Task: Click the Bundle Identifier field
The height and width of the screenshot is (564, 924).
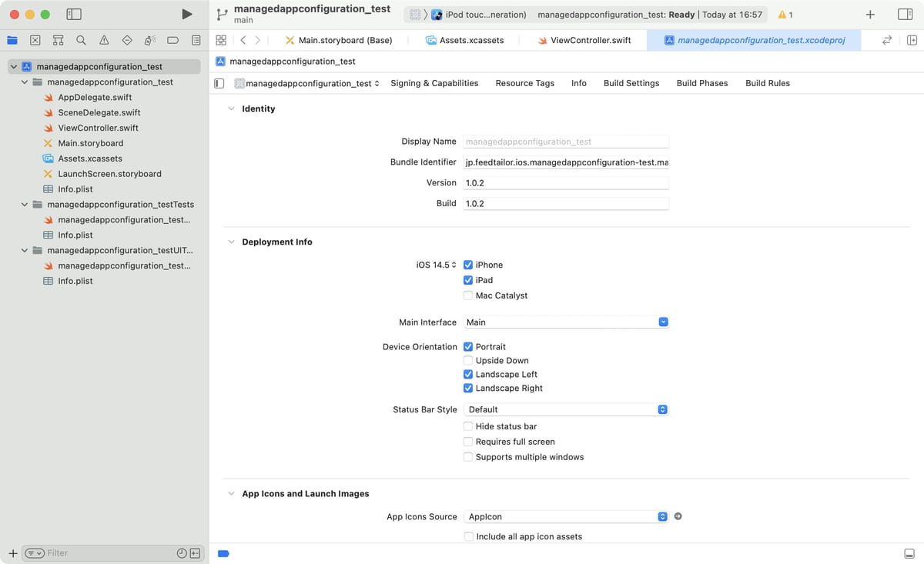Action: [566, 162]
